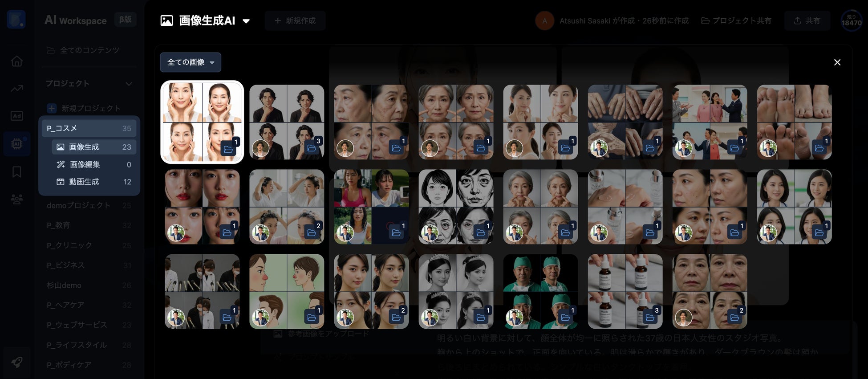Select the sportswear woman outdoors thumbnail
This screenshot has width=868, height=379.
click(x=371, y=207)
